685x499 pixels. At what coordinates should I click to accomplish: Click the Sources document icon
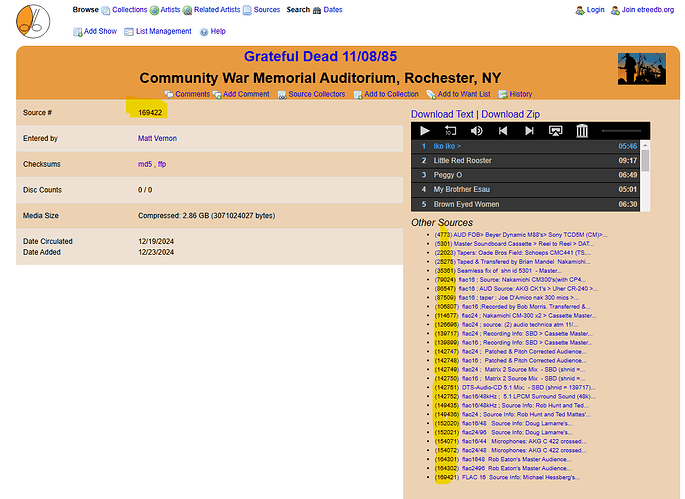247,10
